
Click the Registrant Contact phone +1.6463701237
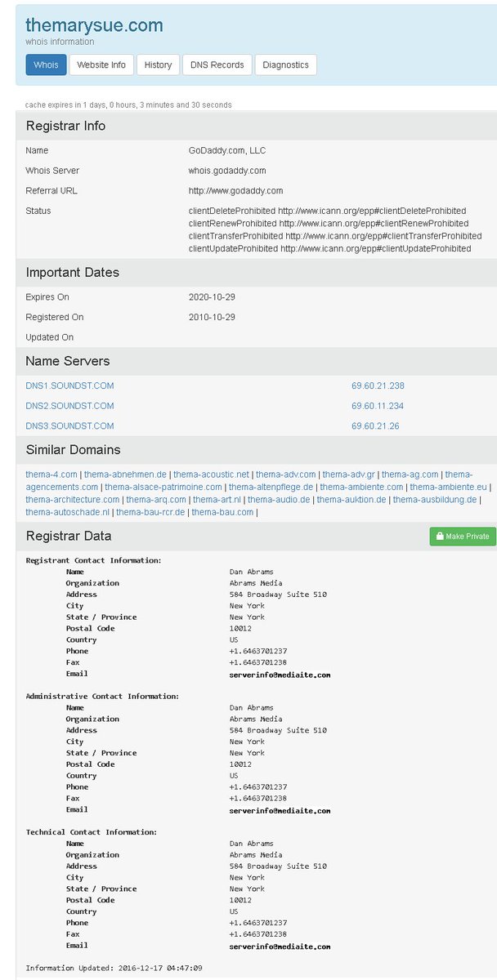click(x=257, y=651)
